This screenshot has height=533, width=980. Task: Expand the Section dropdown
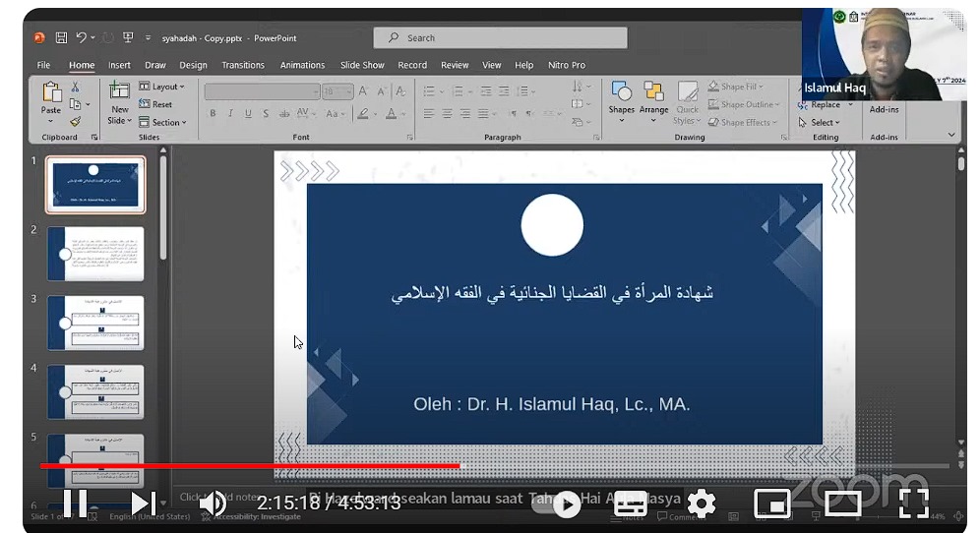pos(162,122)
